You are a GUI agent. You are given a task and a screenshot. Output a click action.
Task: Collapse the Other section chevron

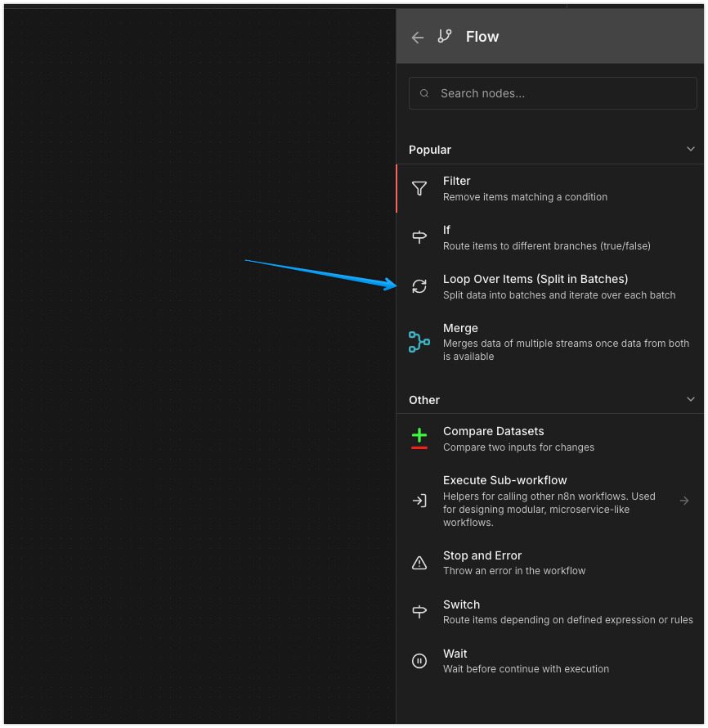point(691,400)
